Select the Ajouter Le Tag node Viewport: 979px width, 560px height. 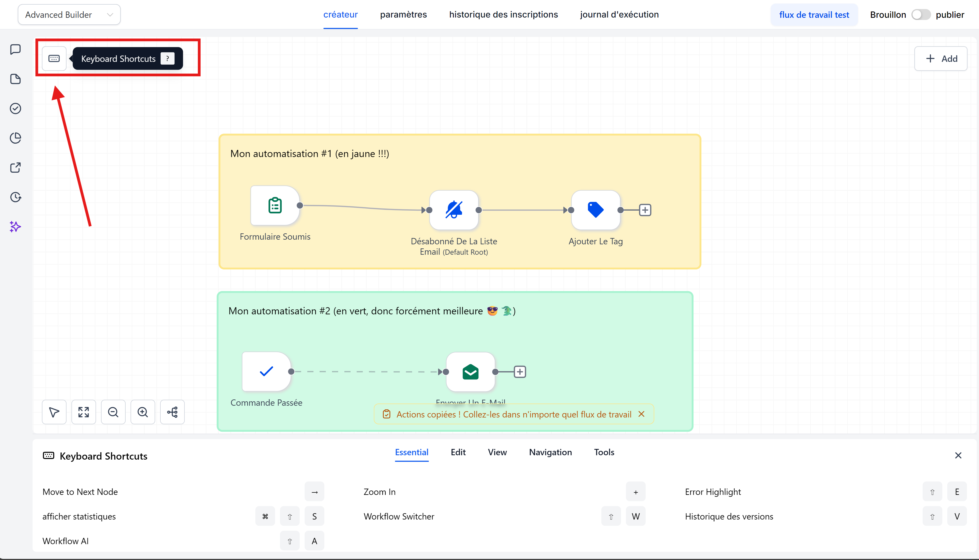pyautogui.click(x=596, y=210)
